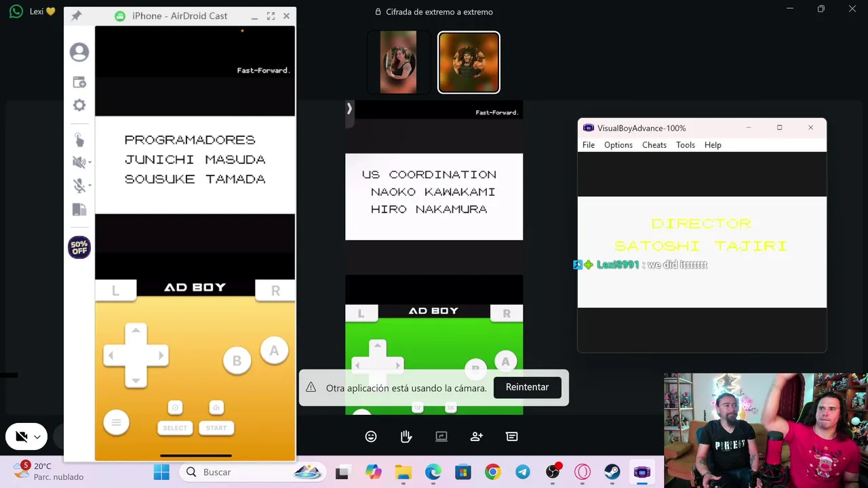Tap the R shoulder button on yellow emulator
This screenshot has height=488, width=868.
pos(275,291)
